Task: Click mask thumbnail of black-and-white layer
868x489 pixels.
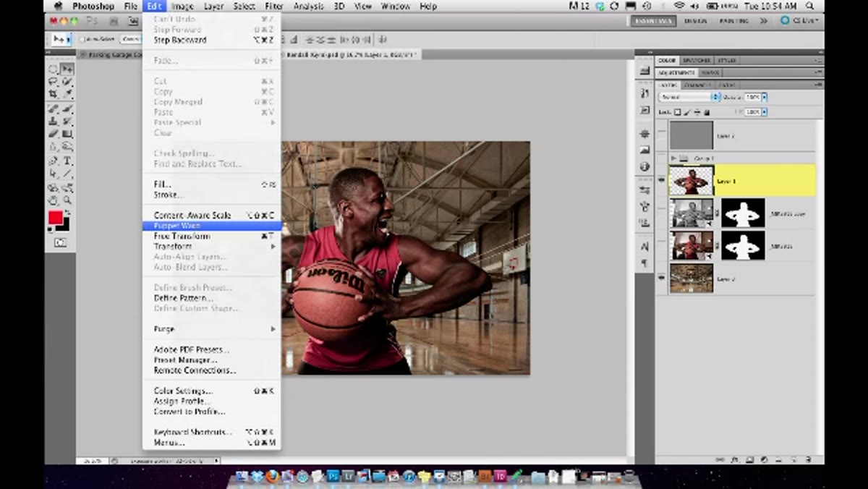Action: [x=742, y=213]
